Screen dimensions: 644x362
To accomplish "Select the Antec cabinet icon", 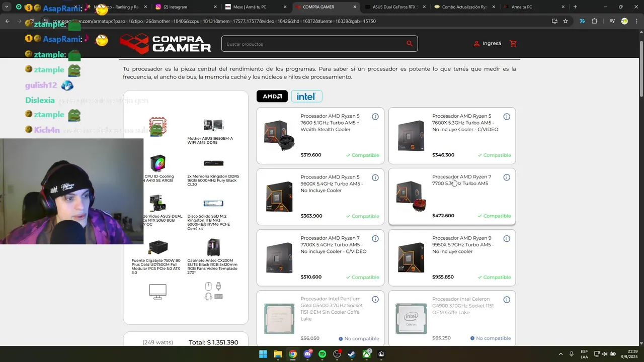I will pyautogui.click(x=213, y=247).
